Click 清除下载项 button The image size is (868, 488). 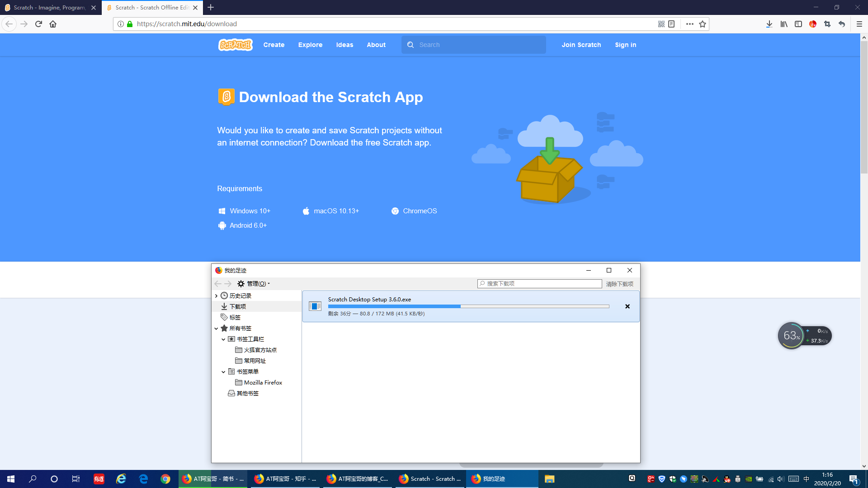coord(619,284)
